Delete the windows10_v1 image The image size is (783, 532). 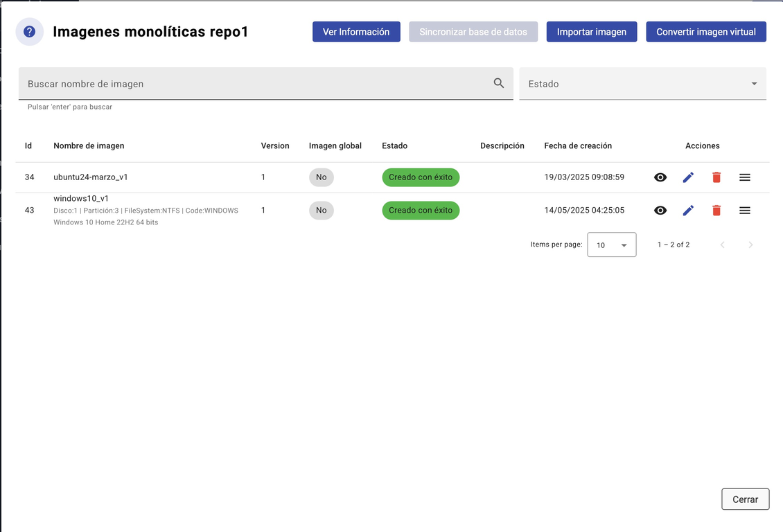[716, 211]
